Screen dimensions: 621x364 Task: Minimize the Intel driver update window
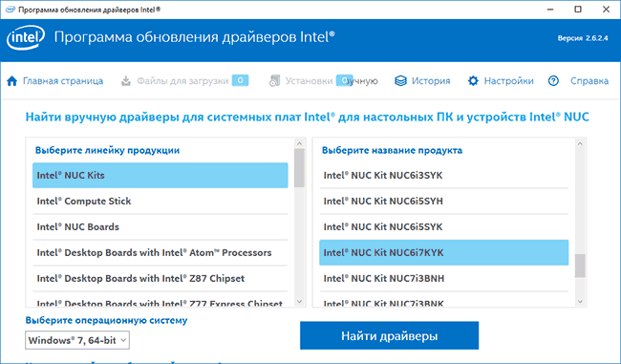coord(550,10)
